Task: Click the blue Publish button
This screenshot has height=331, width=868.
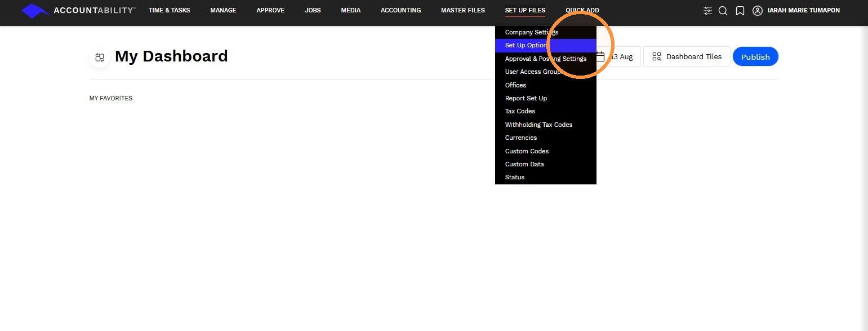Action: click(755, 56)
